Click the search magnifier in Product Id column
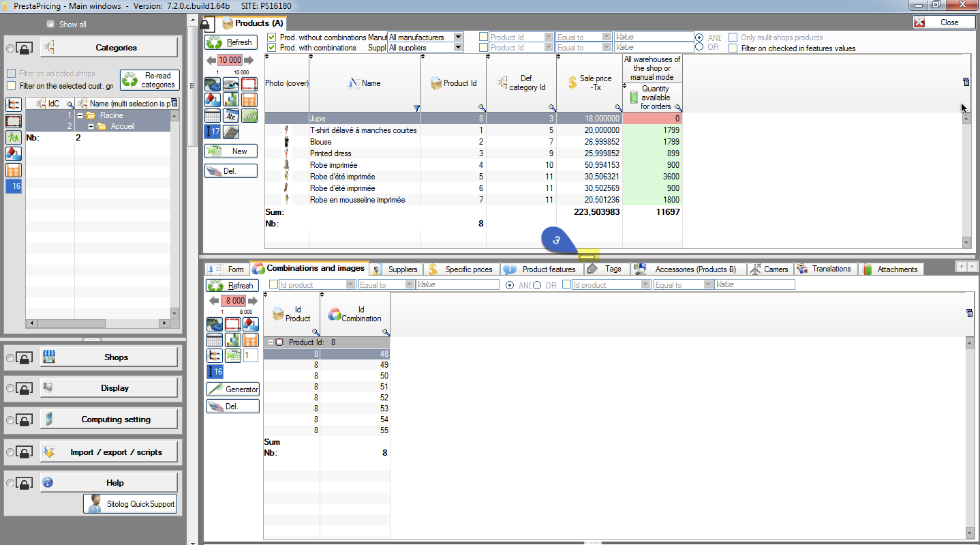This screenshot has height=545, width=980. pos(482,108)
